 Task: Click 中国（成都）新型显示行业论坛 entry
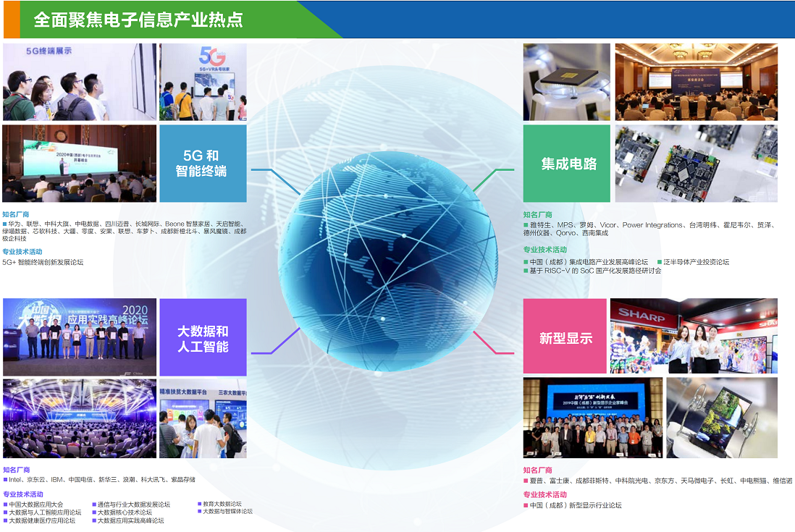(x=576, y=505)
